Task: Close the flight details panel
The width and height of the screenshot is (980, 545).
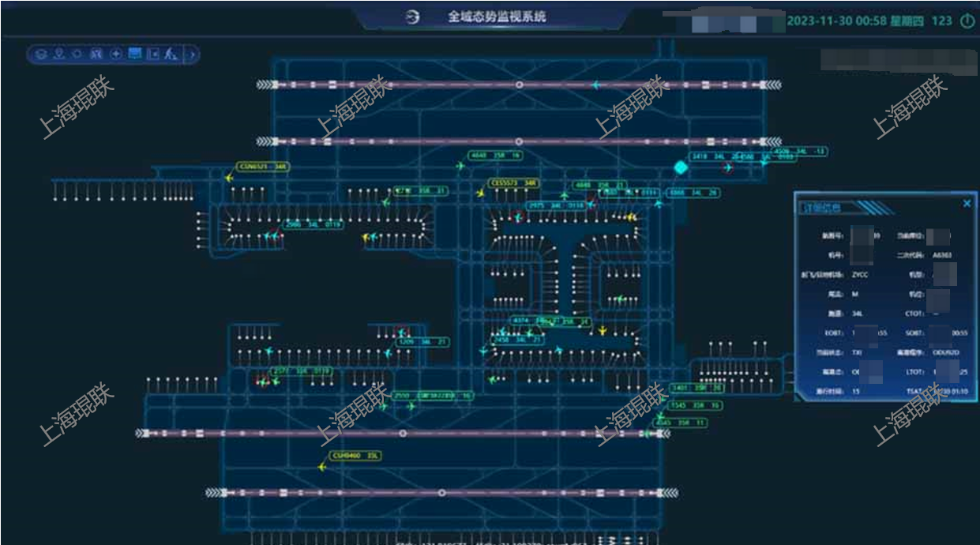Action: [967, 204]
